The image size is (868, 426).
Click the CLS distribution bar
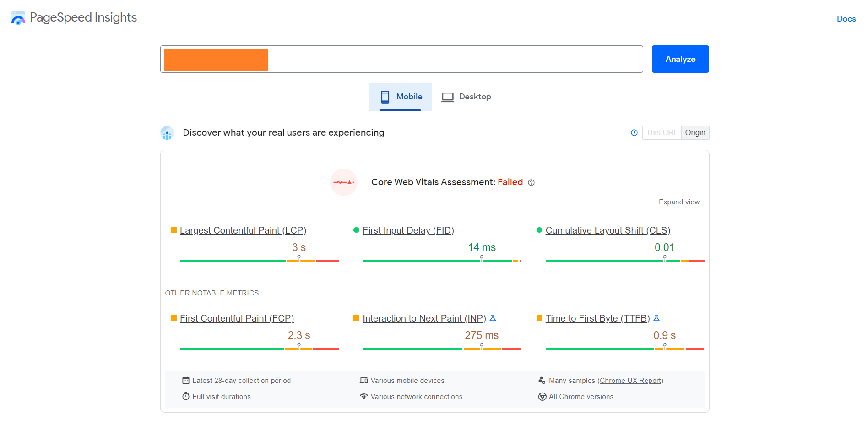(x=625, y=261)
